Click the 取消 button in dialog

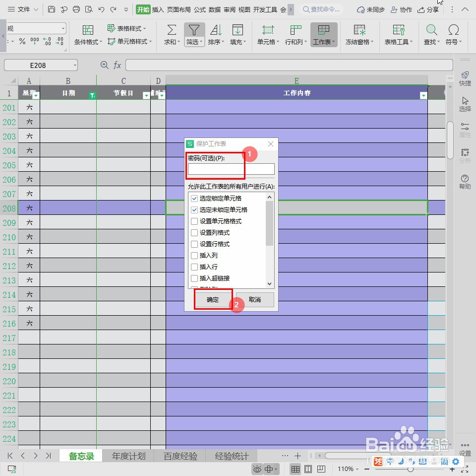click(x=255, y=300)
